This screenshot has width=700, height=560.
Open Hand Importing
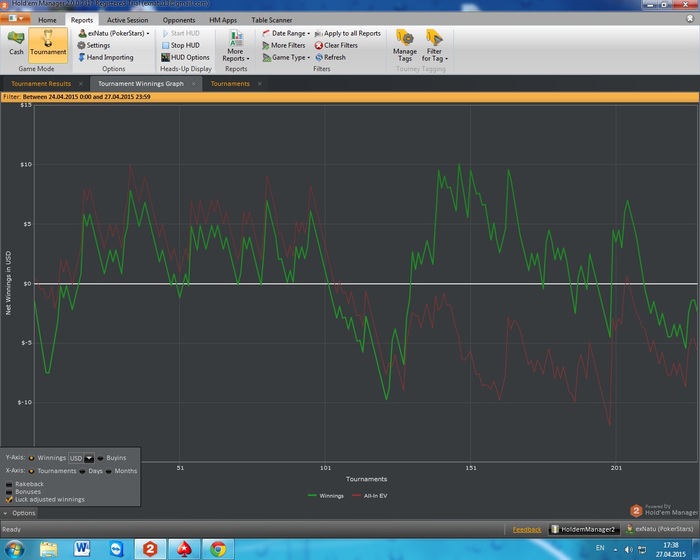[106, 57]
